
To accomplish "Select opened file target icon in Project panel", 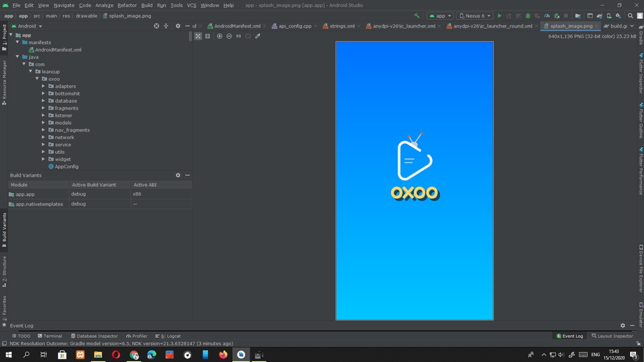I will click(x=156, y=26).
